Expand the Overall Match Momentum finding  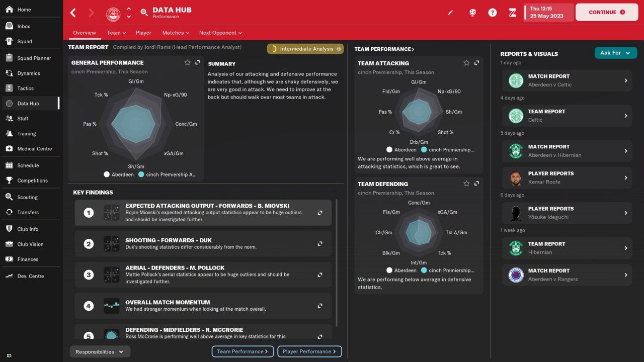tap(320, 306)
